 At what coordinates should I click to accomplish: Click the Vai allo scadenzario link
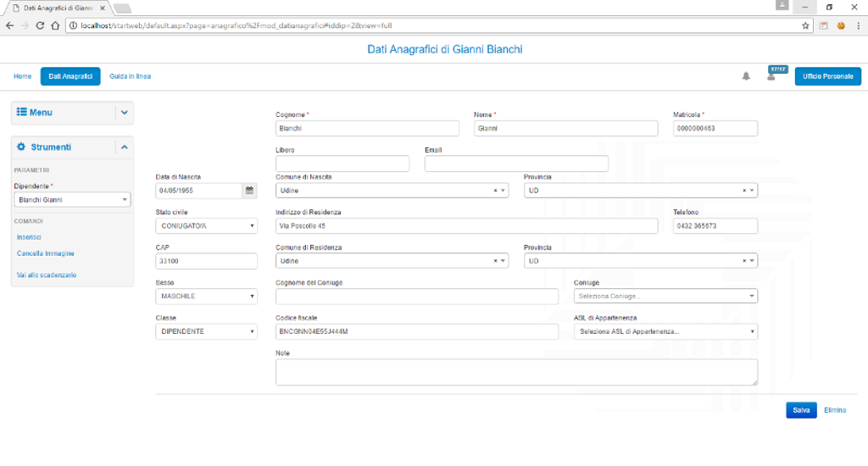47,275
